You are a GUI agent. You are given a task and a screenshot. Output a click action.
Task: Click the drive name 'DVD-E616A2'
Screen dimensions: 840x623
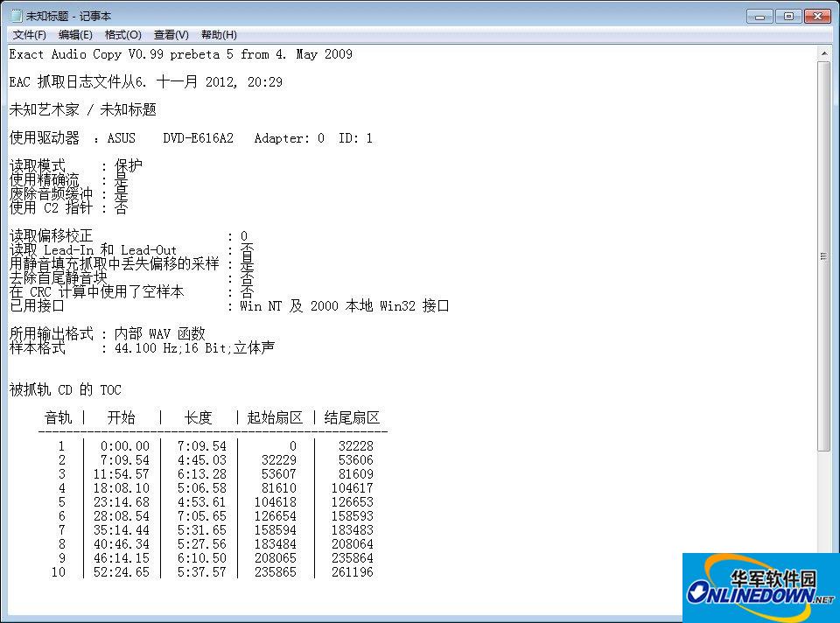click(199, 138)
